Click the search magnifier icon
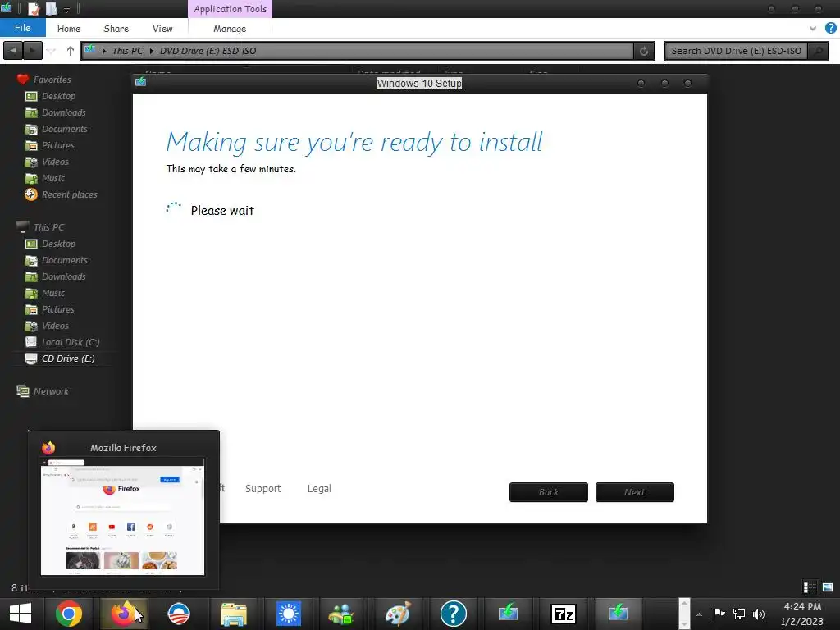840x630 pixels. (x=818, y=51)
